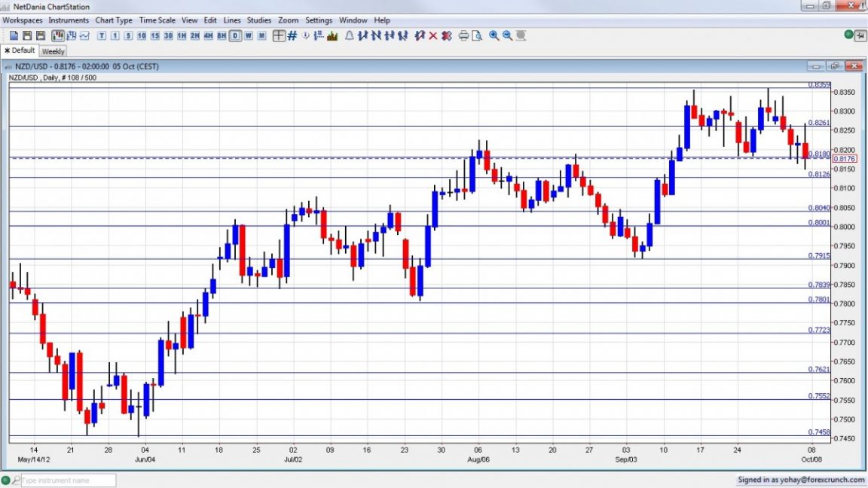Screen dimensions: 868x488
Task: Click the Type instrument name field
Action: (x=69, y=480)
